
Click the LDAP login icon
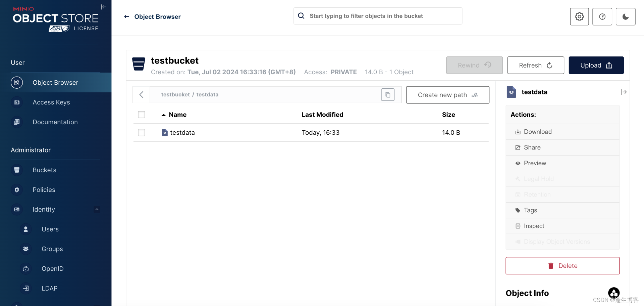[26, 288]
